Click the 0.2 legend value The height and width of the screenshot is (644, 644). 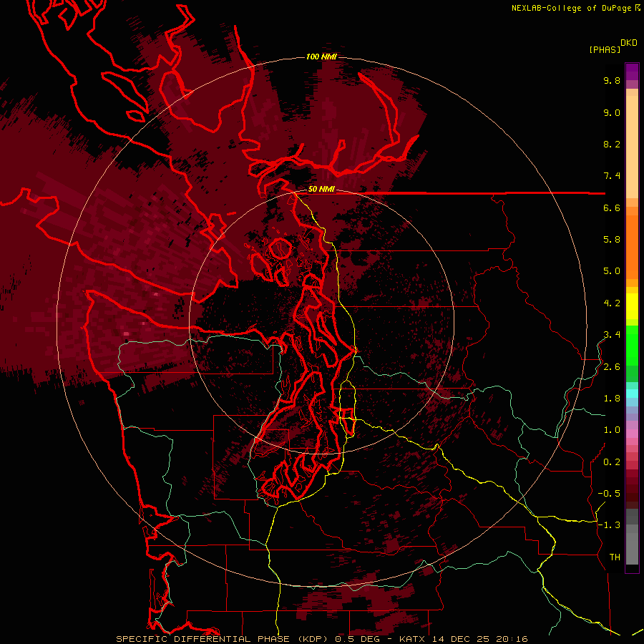tap(612, 462)
